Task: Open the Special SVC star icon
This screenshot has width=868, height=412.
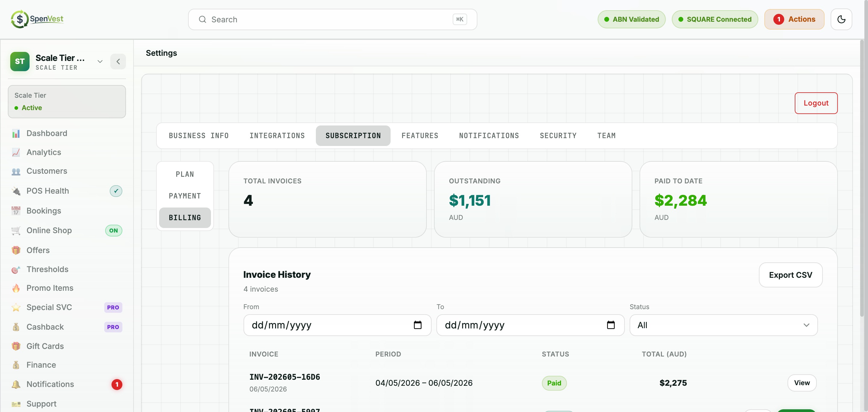Action: [16, 307]
